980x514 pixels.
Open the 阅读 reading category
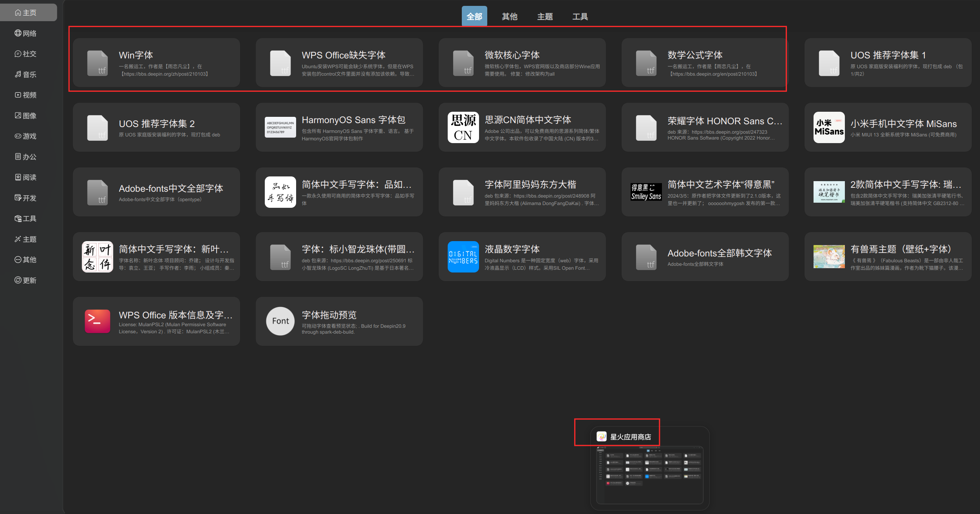tap(26, 177)
